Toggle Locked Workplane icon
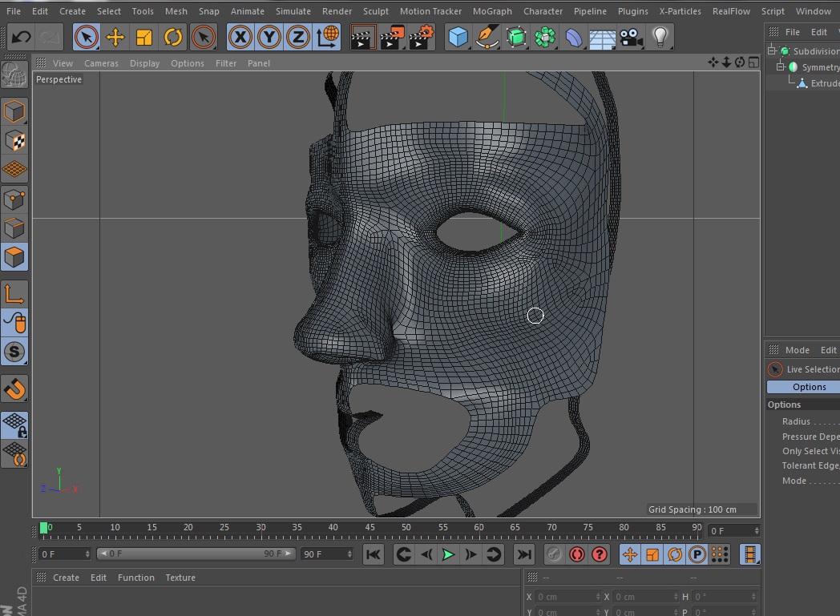840x616 pixels. pyautogui.click(x=14, y=425)
